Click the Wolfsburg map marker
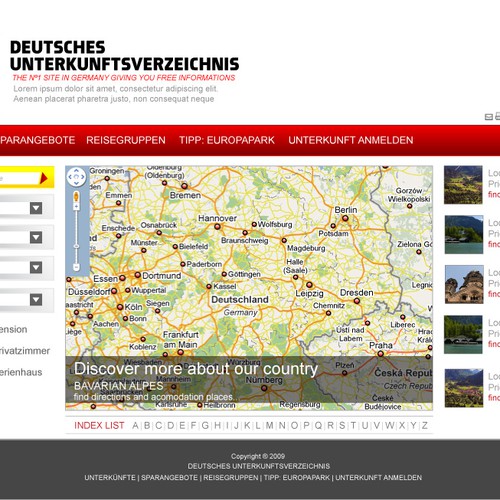The image size is (500, 500). (254, 224)
